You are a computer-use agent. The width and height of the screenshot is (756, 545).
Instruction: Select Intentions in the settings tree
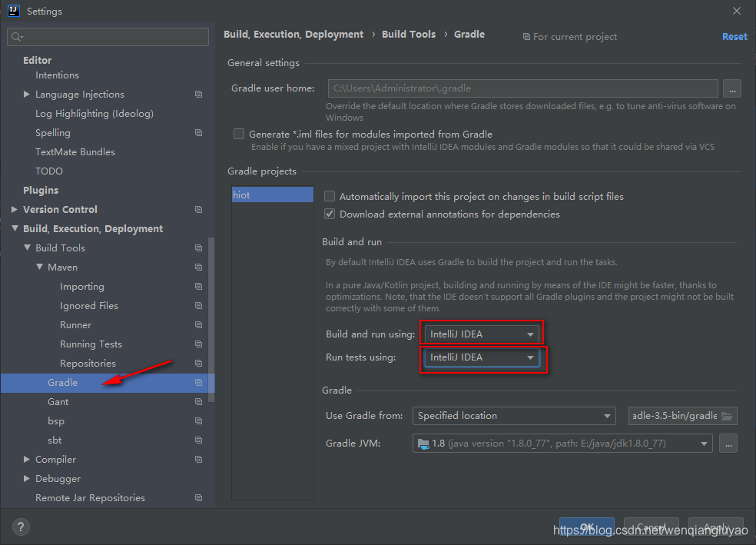click(x=57, y=75)
